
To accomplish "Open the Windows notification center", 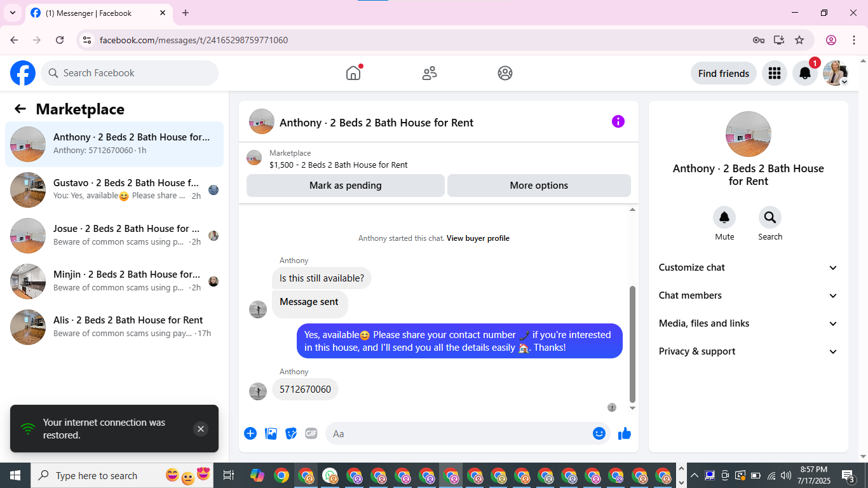I will point(848,475).
